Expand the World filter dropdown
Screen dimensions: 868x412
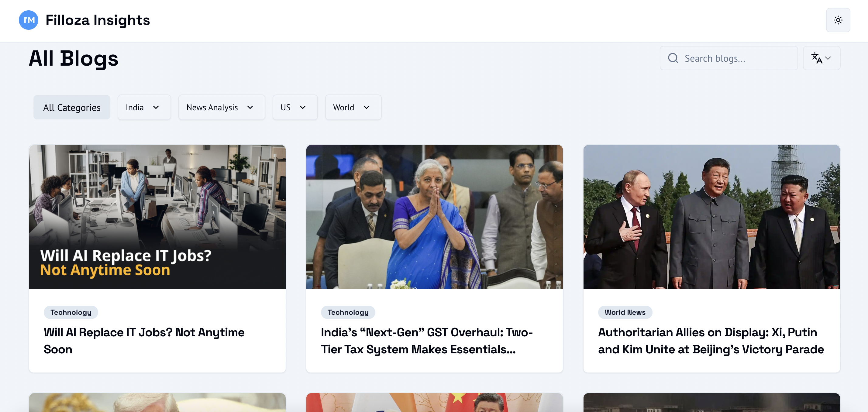pos(353,107)
